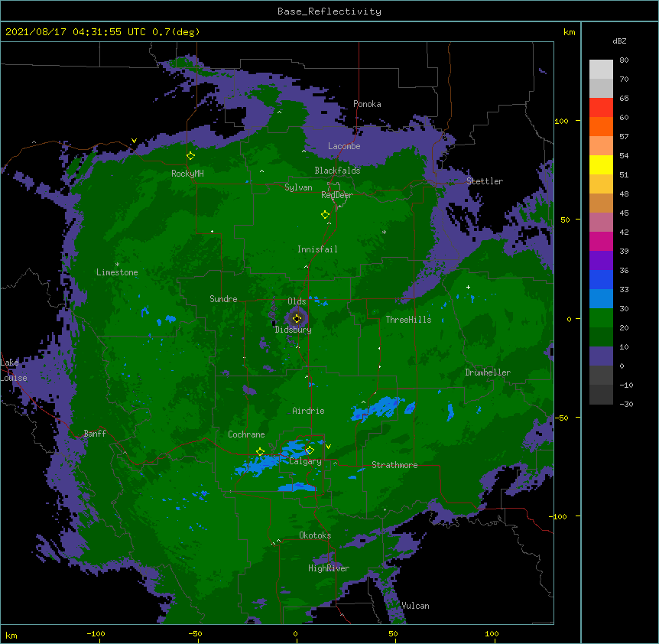
Task: Select the pink swatch between 45 and 42
Action: point(601,222)
